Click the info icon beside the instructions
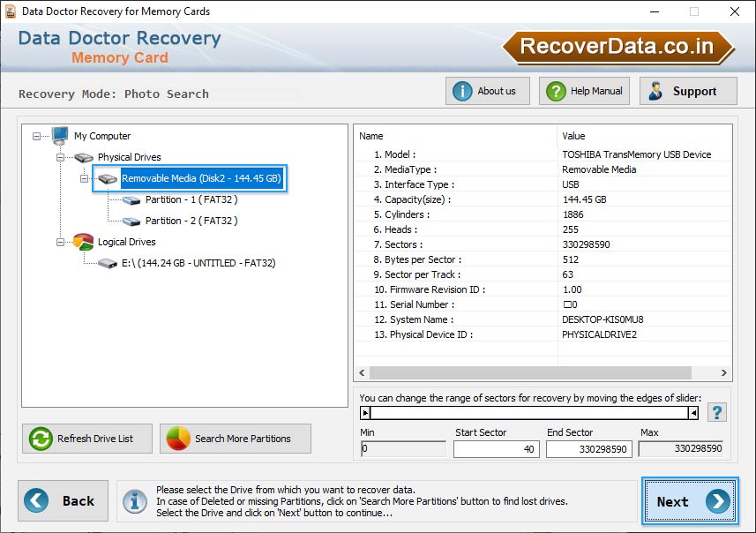The width and height of the screenshot is (756, 533). pyautogui.click(x=134, y=500)
